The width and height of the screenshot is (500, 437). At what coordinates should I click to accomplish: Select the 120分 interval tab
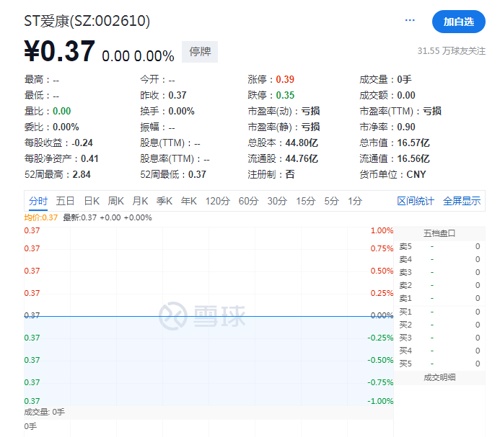(218, 201)
